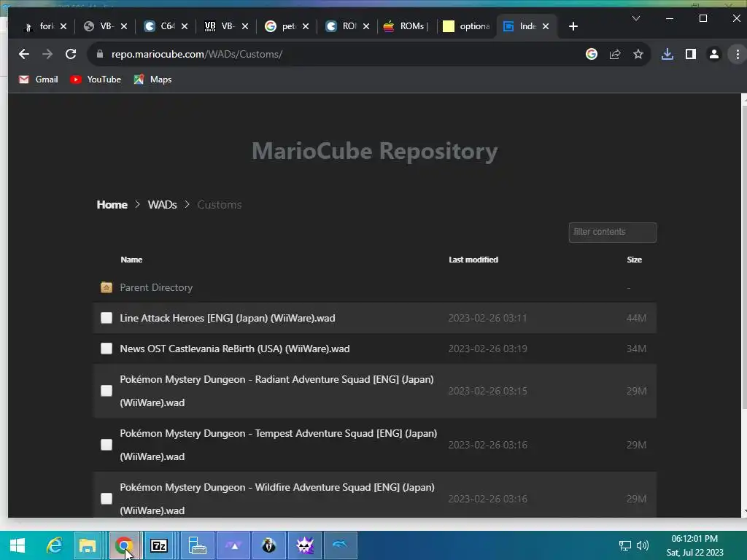The image size is (747, 560).
Task: Check the Line Attack Heroes checkbox
Action: [107, 318]
